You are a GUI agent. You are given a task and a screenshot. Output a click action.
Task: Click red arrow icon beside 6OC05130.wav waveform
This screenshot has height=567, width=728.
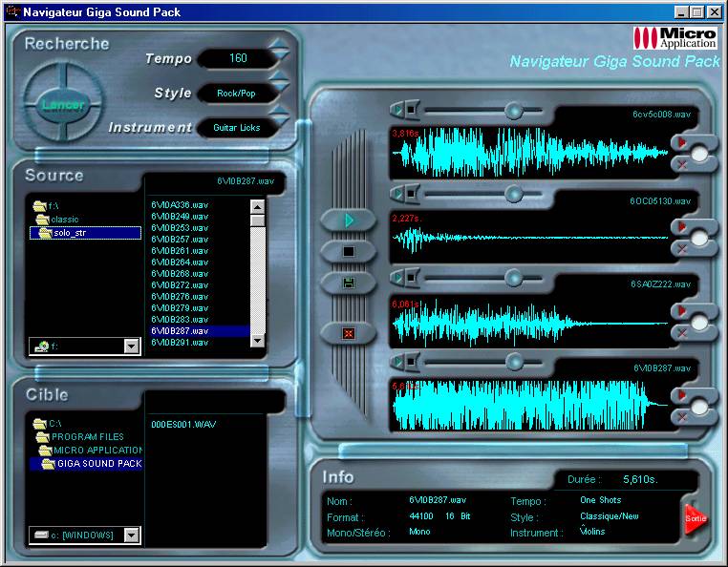(x=681, y=226)
